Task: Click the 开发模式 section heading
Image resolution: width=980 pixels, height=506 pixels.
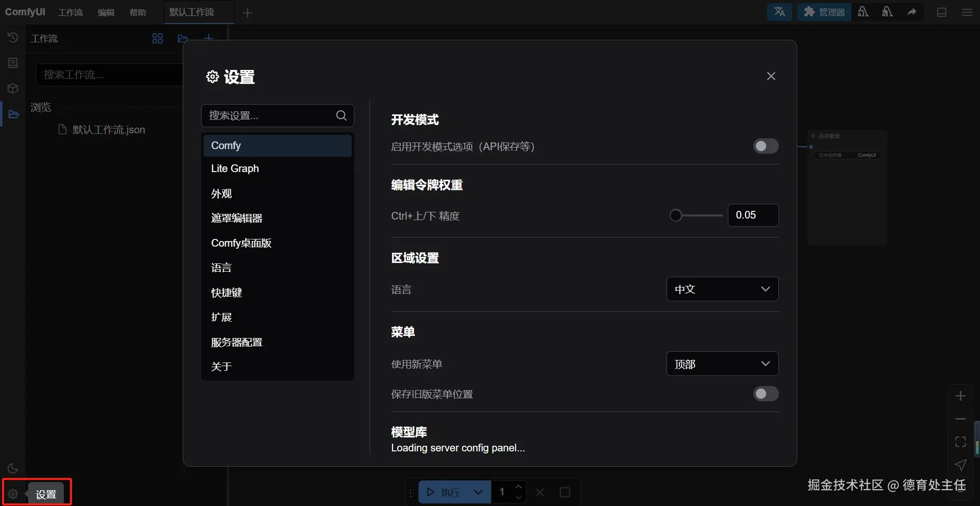Action: coord(415,119)
